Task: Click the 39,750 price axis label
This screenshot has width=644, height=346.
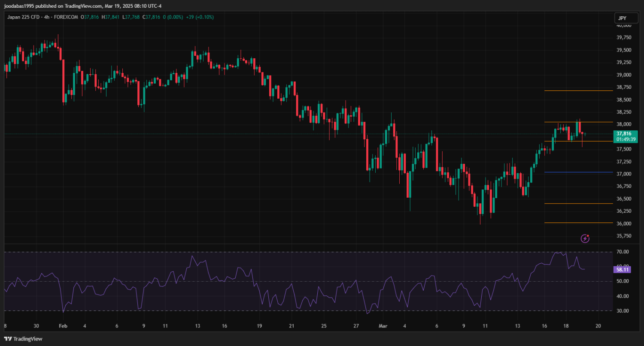Action: click(624, 38)
